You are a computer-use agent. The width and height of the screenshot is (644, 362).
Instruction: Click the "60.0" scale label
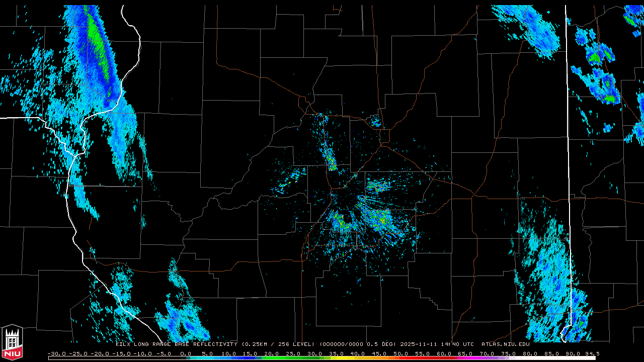(x=444, y=353)
